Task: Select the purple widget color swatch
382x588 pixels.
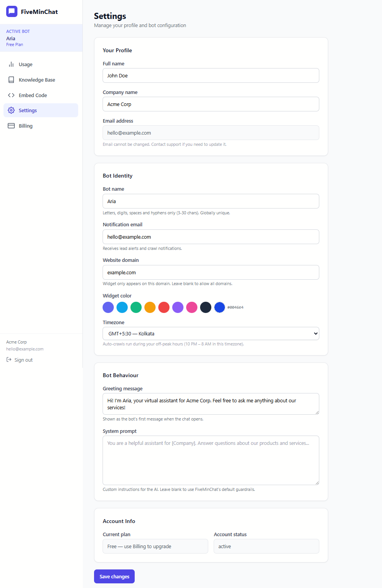Action: click(178, 307)
